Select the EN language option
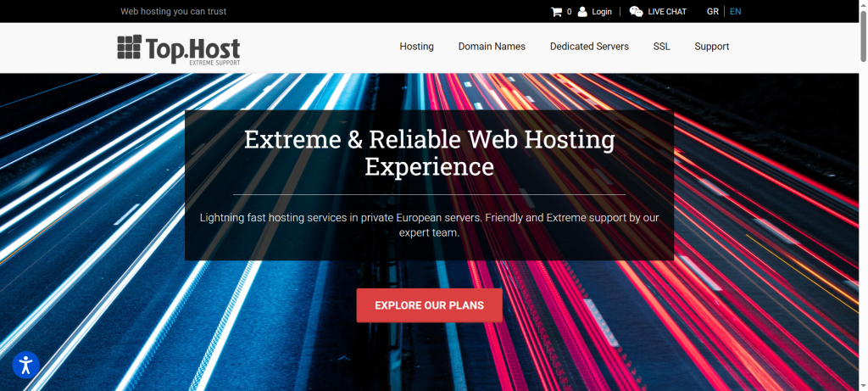This screenshot has height=391, width=868. click(735, 12)
